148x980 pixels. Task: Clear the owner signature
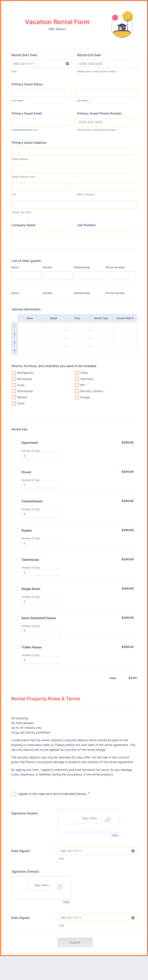[x=66, y=902]
